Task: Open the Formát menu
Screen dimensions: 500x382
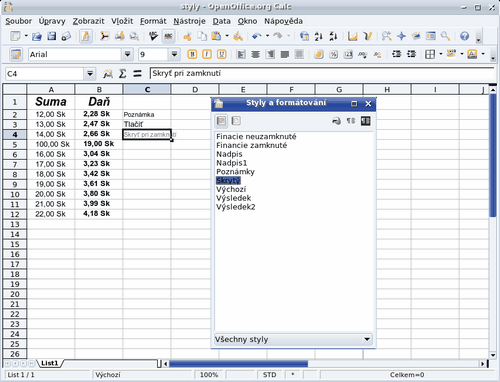Action: click(153, 21)
